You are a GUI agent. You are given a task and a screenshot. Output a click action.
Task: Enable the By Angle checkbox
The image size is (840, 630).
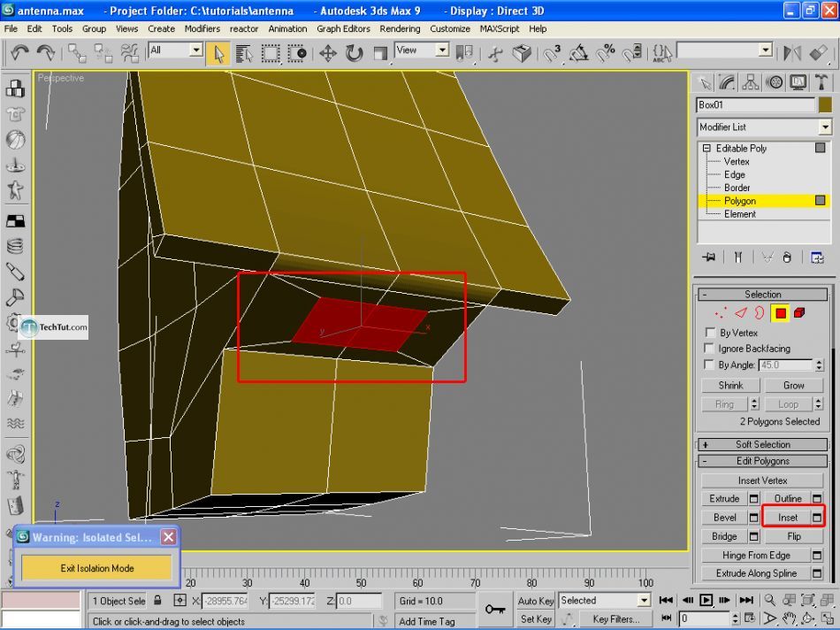(x=709, y=365)
